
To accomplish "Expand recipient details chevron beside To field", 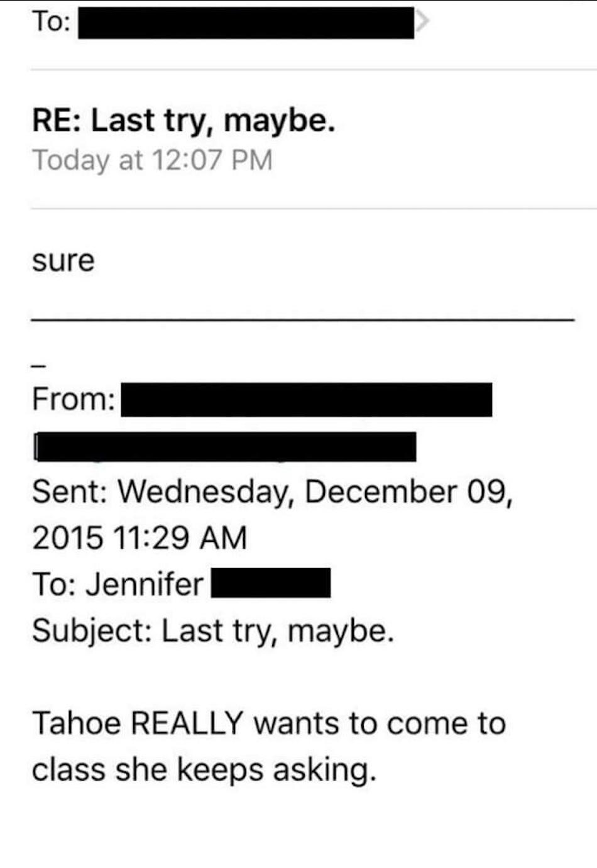I will (422, 21).
